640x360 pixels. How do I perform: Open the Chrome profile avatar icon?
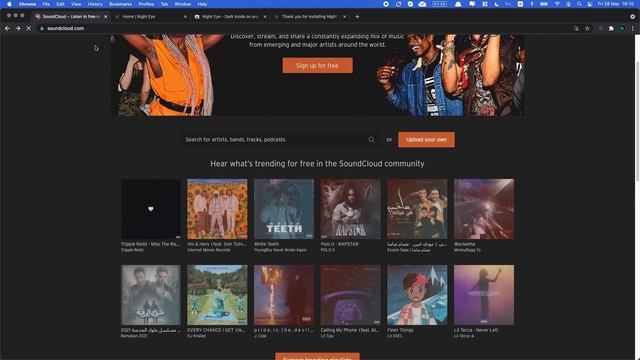[622, 29]
